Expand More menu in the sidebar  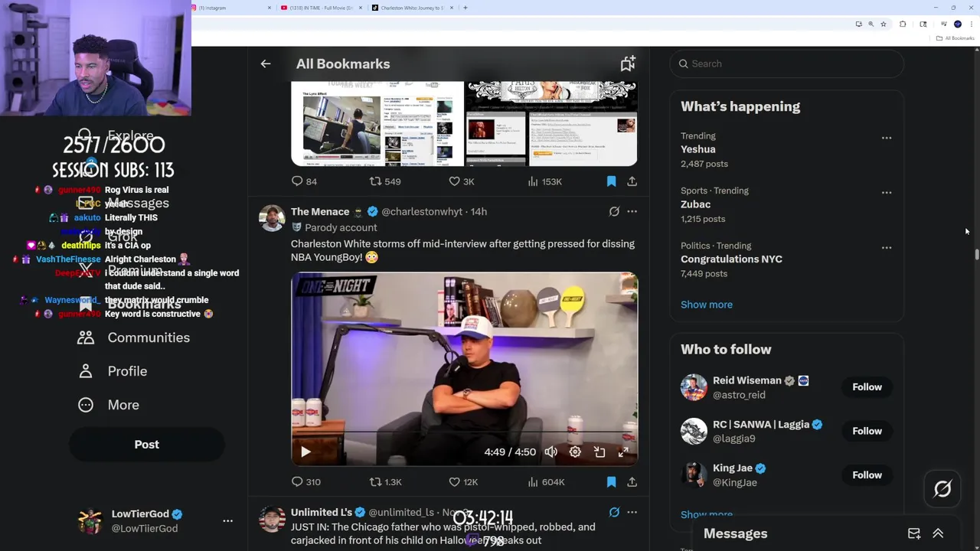[108, 405]
